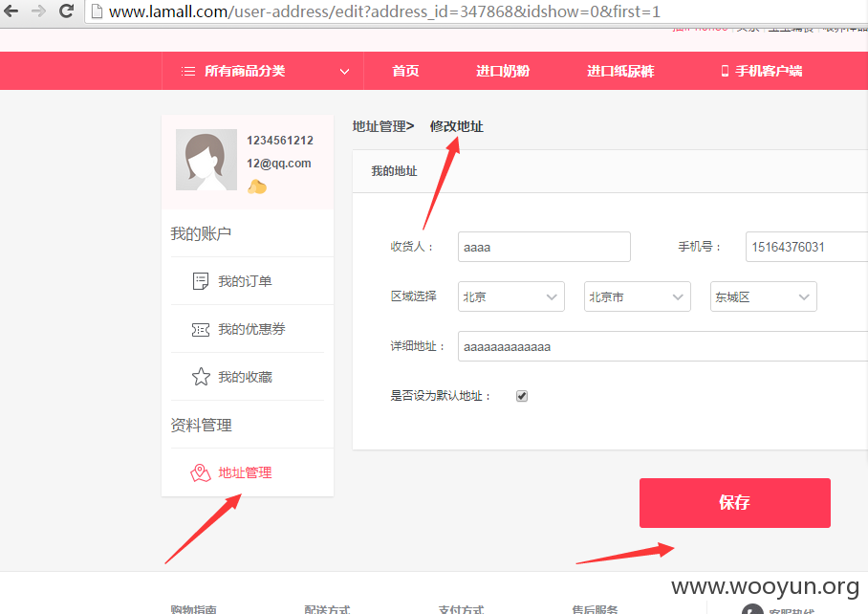The image size is (868, 614).
Task: Click the phone icon next to 手机客户端
Action: [725, 71]
